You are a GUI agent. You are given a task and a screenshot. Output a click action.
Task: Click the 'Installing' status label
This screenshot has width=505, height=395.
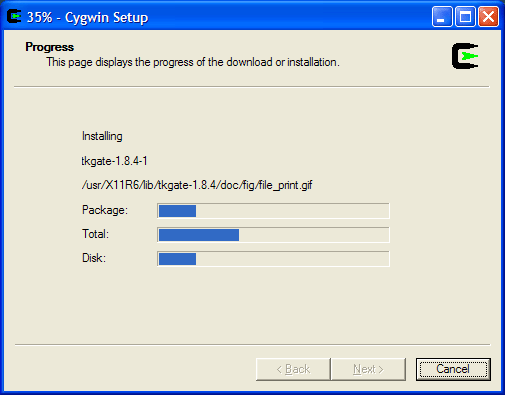pos(102,136)
